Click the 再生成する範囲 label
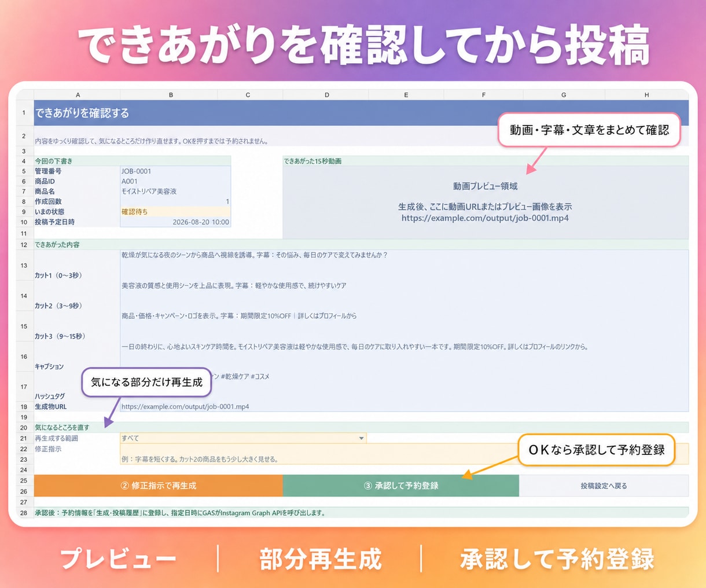The height and width of the screenshot is (588, 706). (x=56, y=438)
